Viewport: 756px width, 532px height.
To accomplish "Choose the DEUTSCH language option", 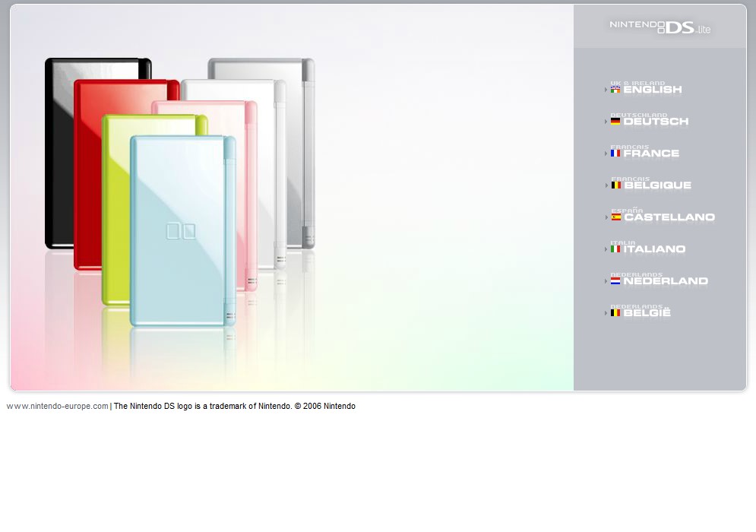I will click(656, 122).
